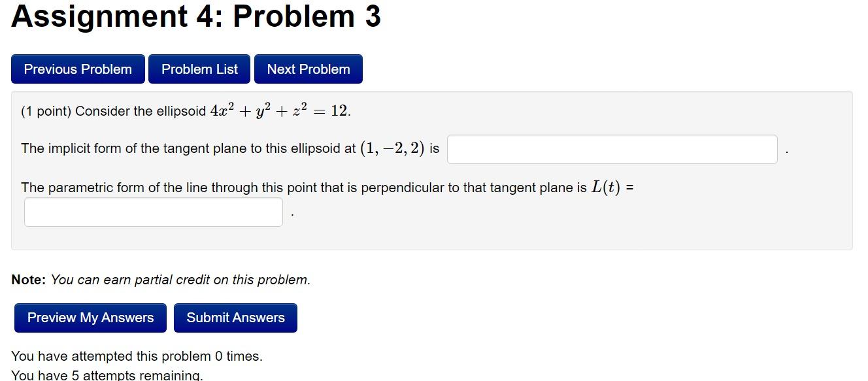
Task: Select the empty tangent plane entry field
Action: pyautogui.click(x=612, y=148)
